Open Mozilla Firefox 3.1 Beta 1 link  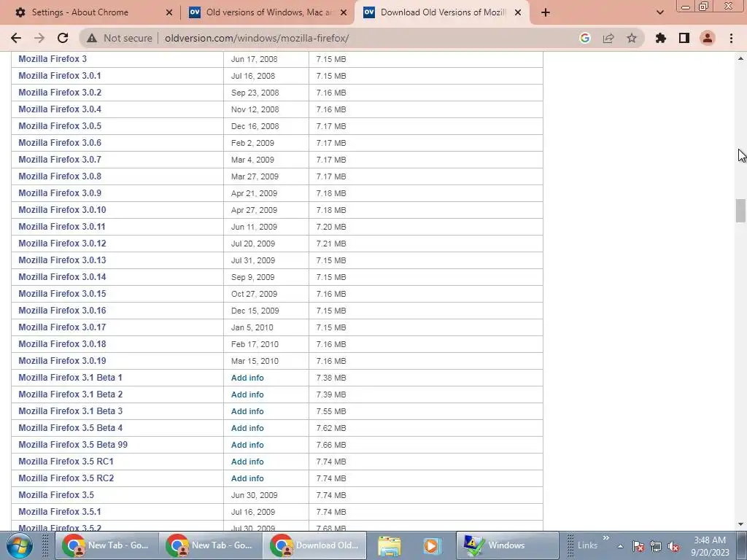click(x=70, y=378)
